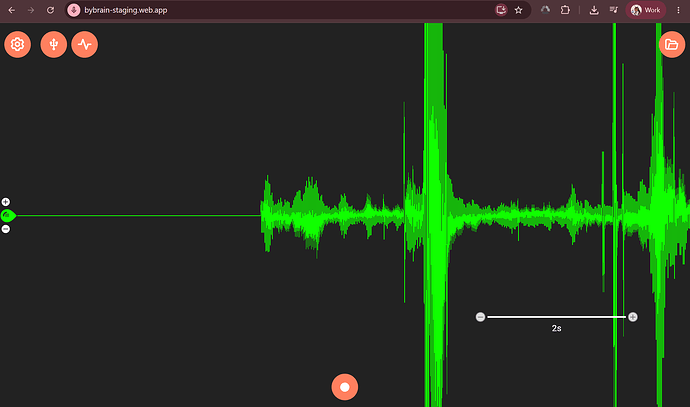Zoom in the time scale with the plus button
Image resolution: width=690 pixels, height=407 pixels.
click(x=633, y=317)
